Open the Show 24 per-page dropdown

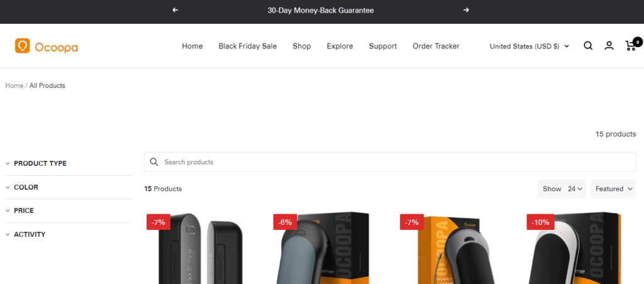[x=562, y=188]
